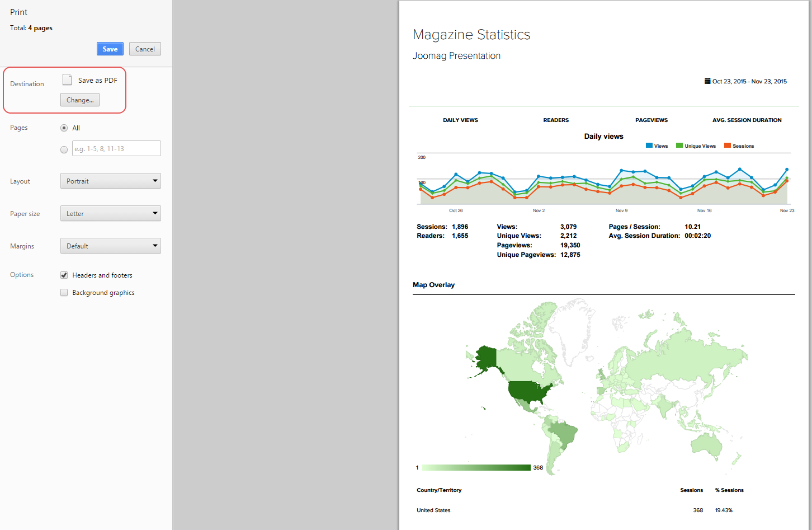The width and height of the screenshot is (812, 530).
Task: Click the page range input field
Action: (116, 149)
